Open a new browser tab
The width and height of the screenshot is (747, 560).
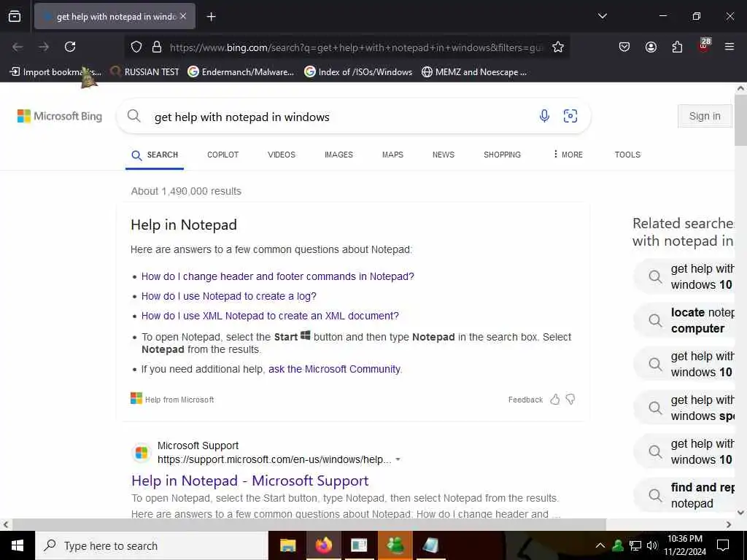[211, 17]
